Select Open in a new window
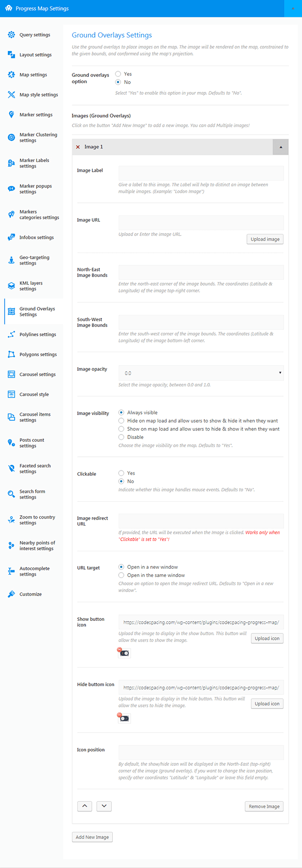This screenshot has width=302, height=868. click(x=122, y=567)
